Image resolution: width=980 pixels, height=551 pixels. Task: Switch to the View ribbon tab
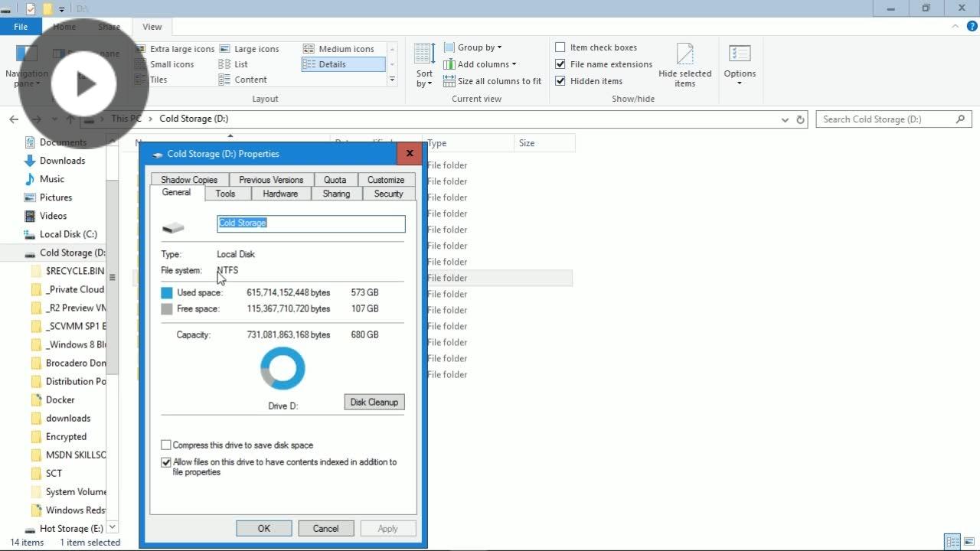(152, 27)
